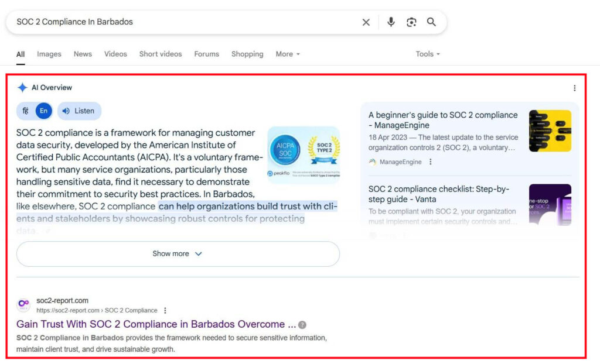Select the En language toggle

[43, 111]
